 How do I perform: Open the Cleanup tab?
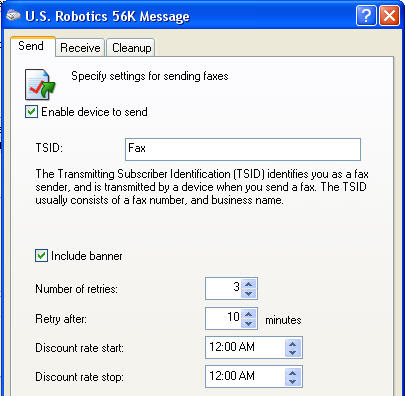131,48
